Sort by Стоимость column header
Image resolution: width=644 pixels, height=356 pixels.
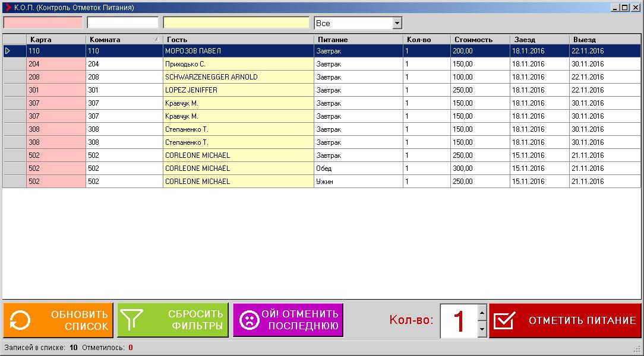[x=480, y=39]
